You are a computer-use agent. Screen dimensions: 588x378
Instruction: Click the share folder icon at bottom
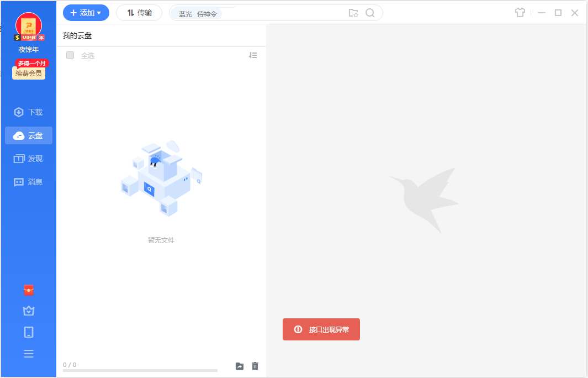240,366
